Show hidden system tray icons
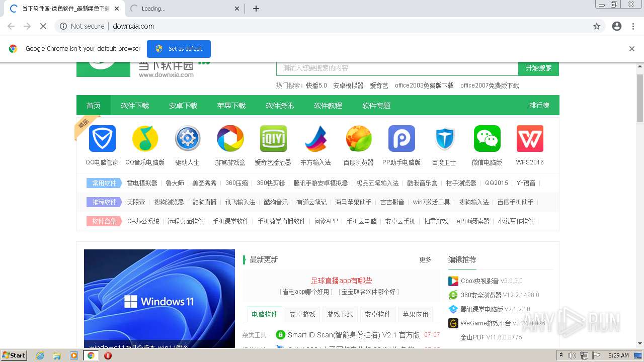 [561, 355]
